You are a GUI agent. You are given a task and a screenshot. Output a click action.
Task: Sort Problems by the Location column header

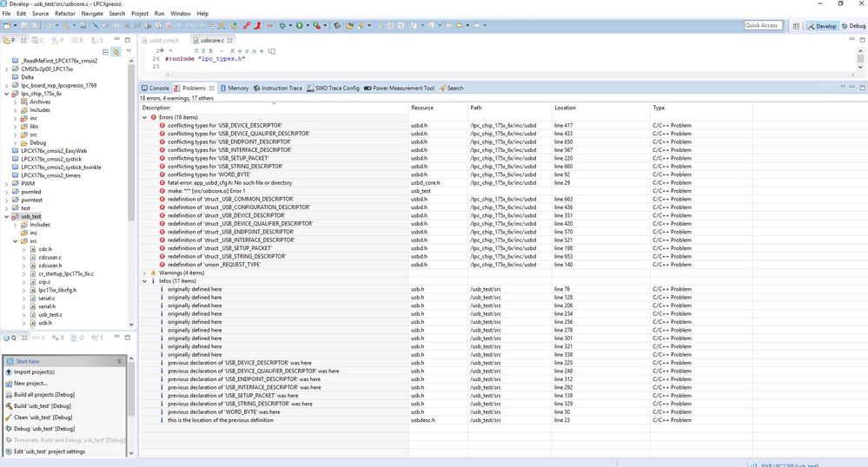(x=600, y=108)
